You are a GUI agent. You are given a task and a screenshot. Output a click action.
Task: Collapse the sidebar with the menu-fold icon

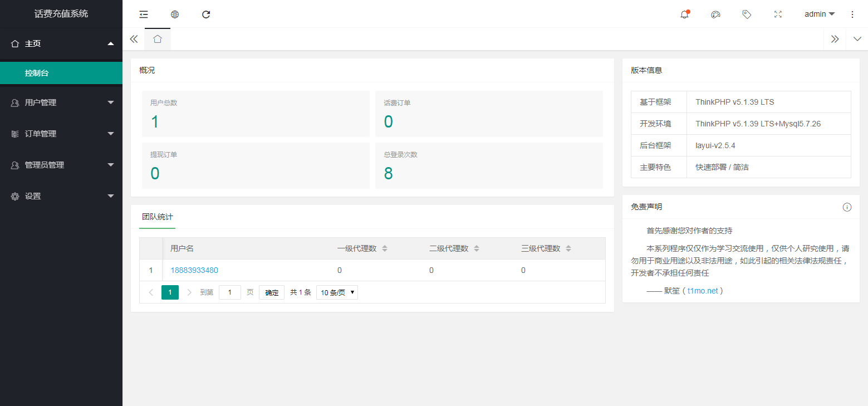(144, 14)
